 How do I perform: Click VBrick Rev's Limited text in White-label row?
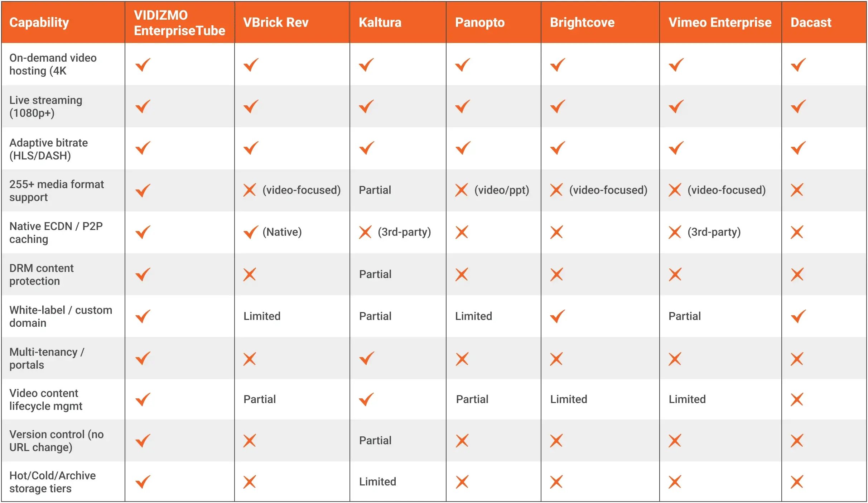tap(262, 316)
